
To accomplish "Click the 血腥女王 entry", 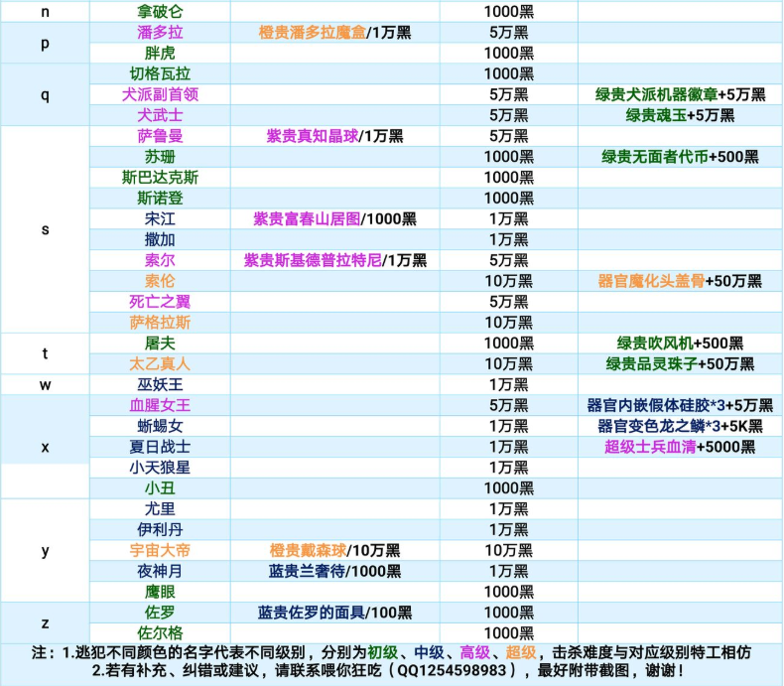I will tap(160, 405).
